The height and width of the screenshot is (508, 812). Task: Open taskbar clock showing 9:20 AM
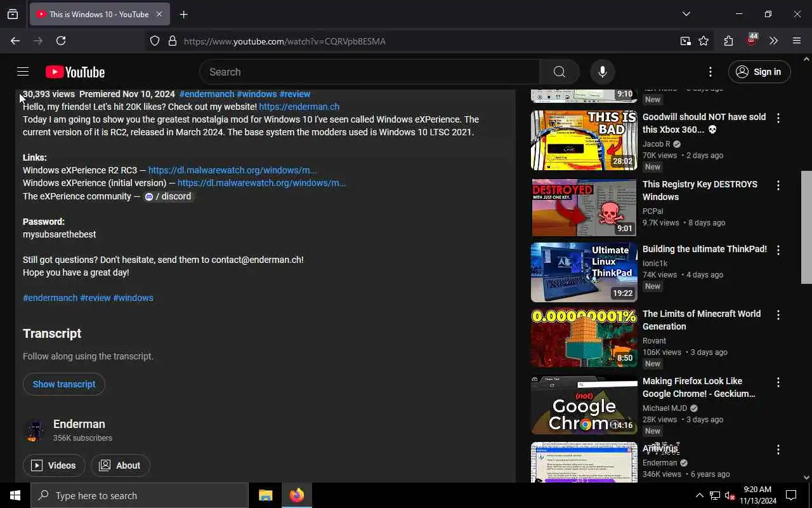[x=757, y=495]
